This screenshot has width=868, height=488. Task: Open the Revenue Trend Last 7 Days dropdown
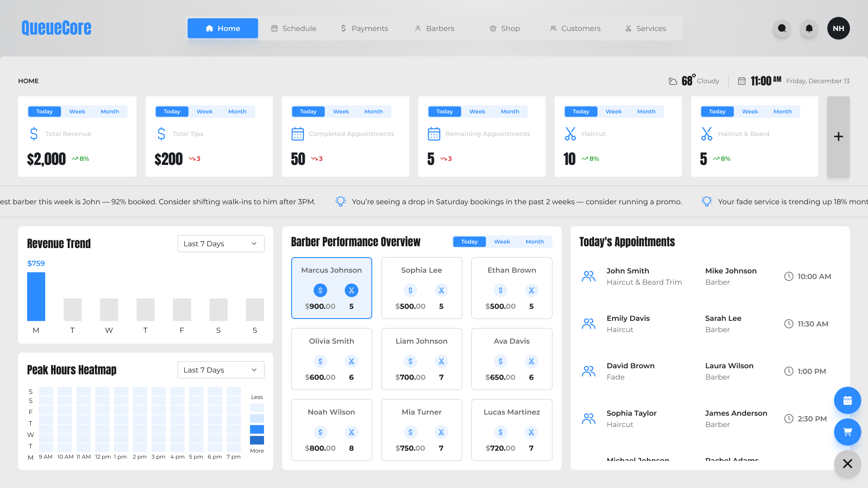click(221, 244)
